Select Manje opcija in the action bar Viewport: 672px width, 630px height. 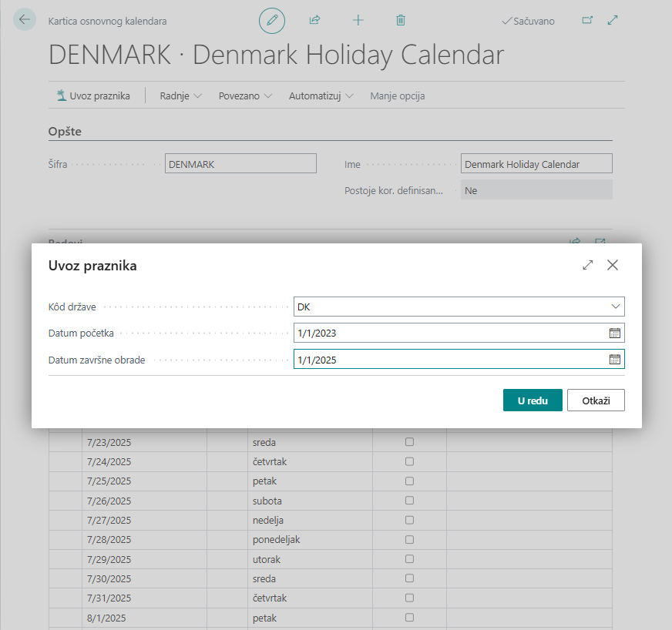click(397, 96)
